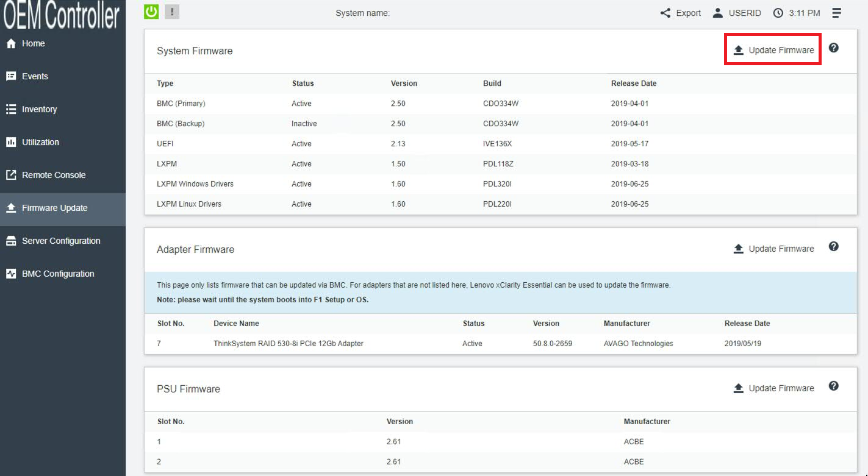Open Utilization page
Image resolution: width=868 pixels, height=476 pixels.
pyautogui.click(x=63, y=142)
